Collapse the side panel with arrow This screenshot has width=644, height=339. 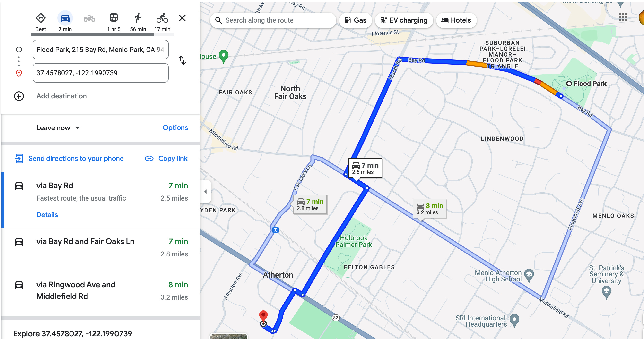click(205, 192)
